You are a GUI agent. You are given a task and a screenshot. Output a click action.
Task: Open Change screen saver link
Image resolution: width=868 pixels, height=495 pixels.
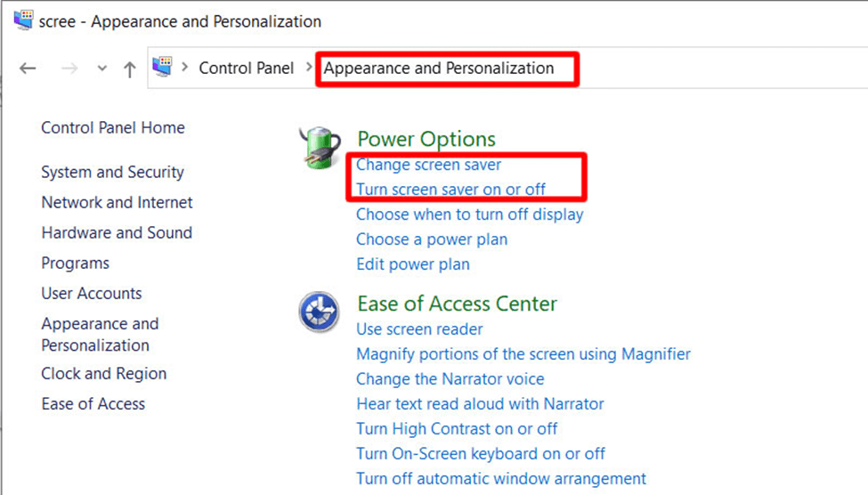[x=428, y=165]
